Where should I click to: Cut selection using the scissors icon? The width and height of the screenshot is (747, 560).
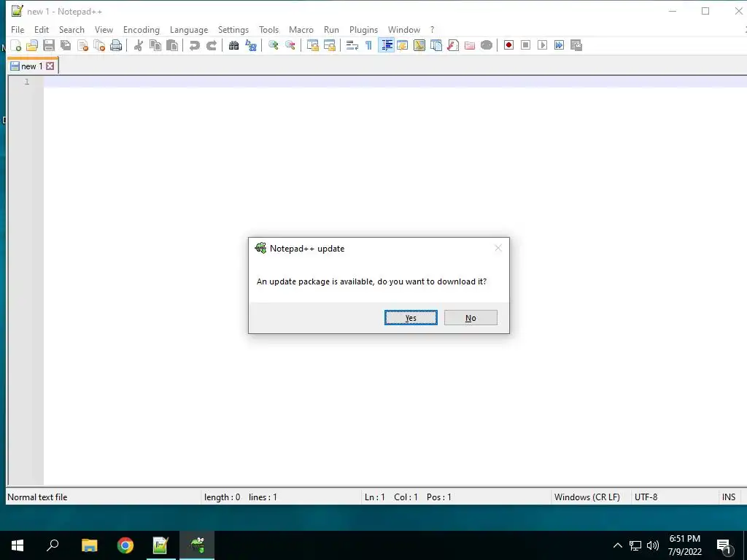coord(139,45)
